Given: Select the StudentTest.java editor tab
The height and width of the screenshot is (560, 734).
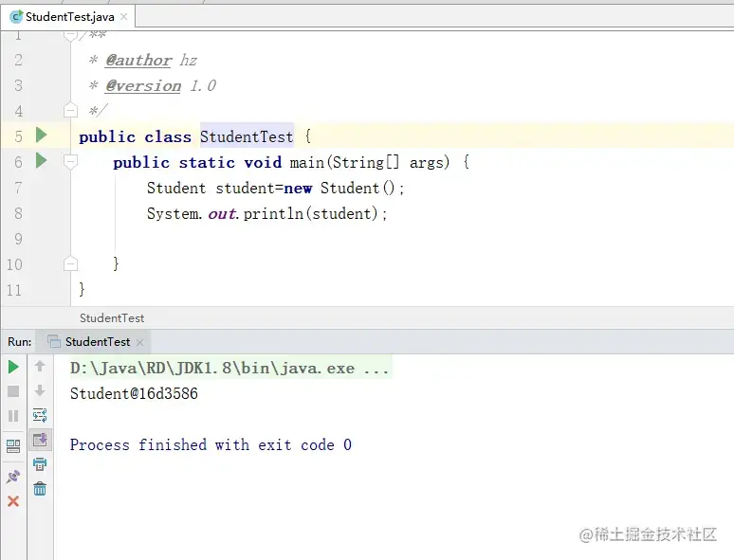Looking at the screenshot, I should [69, 17].
